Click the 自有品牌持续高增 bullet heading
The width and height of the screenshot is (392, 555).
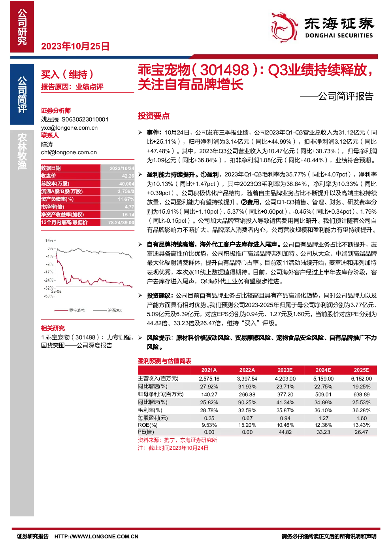(214, 244)
